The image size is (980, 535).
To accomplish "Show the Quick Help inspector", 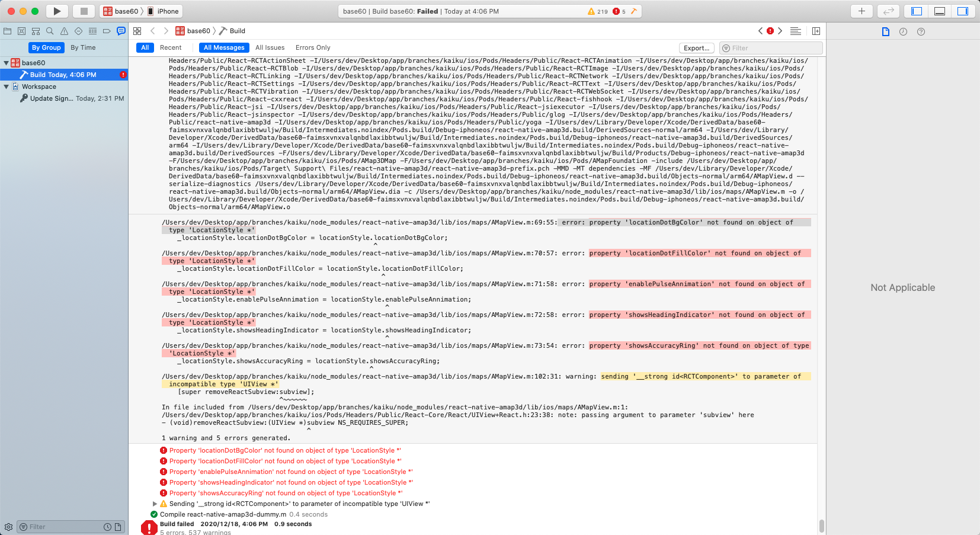I will (x=921, y=31).
